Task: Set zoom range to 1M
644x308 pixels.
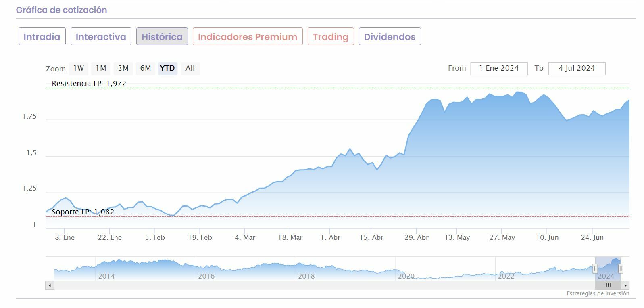Action: 101,68
